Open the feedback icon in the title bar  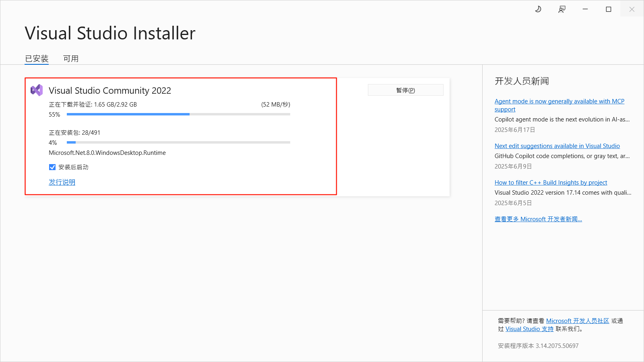[562, 9]
